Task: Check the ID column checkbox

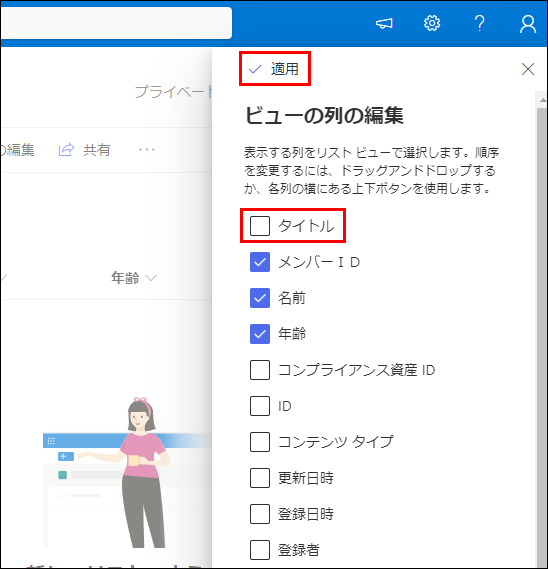Action: point(260,406)
